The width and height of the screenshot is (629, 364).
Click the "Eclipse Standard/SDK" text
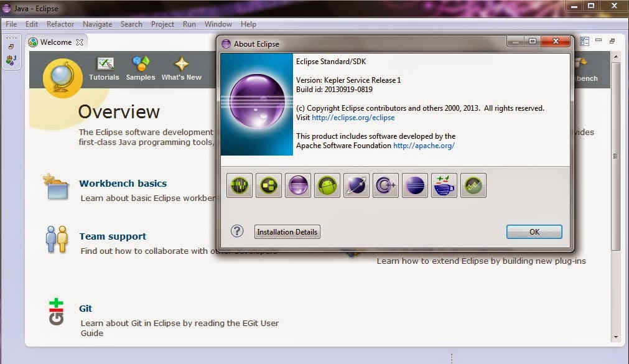(x=331, y=62)
